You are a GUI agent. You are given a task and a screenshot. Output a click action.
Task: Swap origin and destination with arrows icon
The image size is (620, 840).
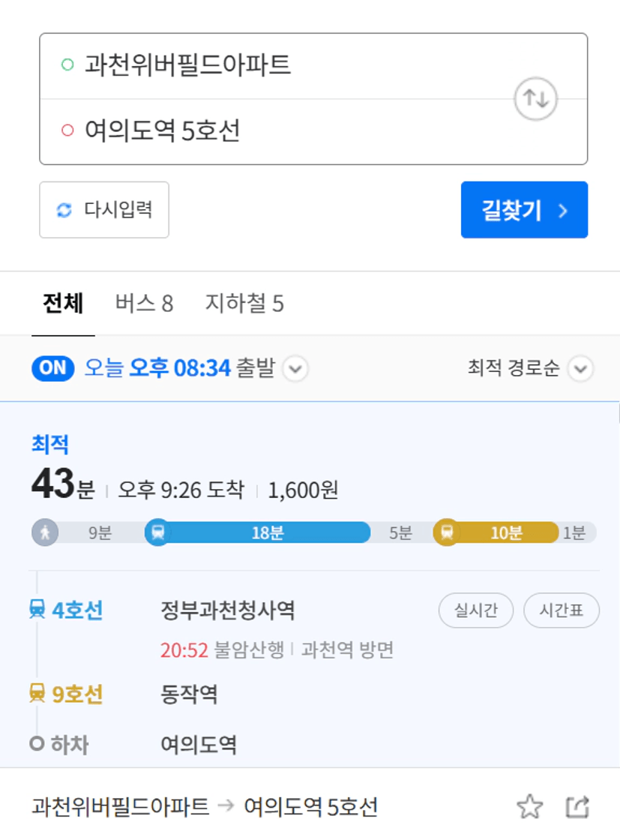click(535, 98)
